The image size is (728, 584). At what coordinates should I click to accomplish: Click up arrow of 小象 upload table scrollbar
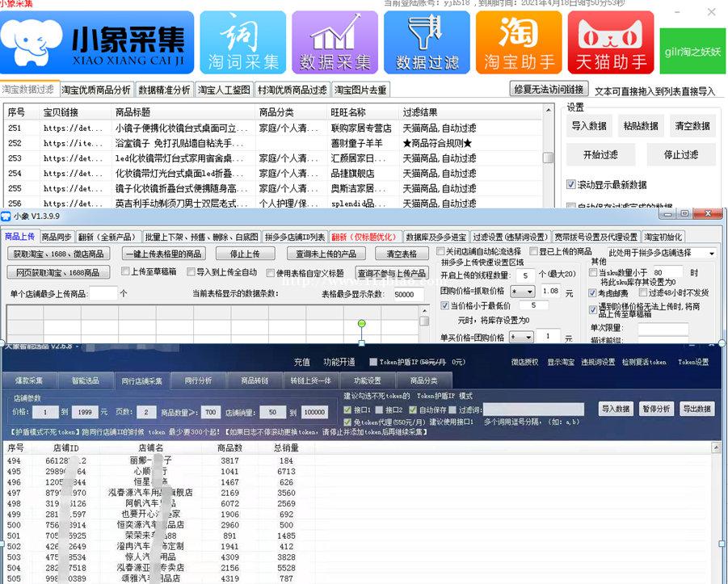[x=425, y=310]
